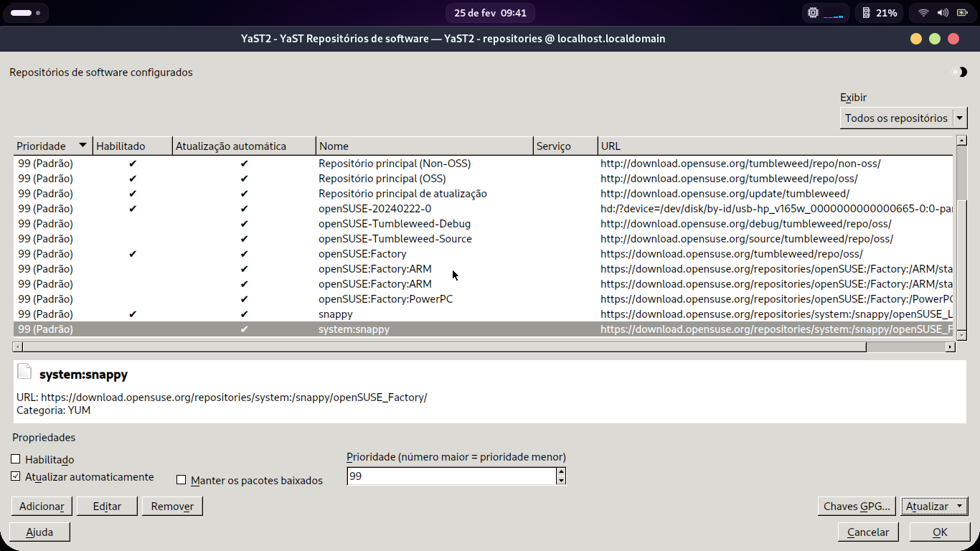Increase priority with the up stepper arrow
The width and height of the screenshot is (980, 551).
pyautogui.click(x=561, y=471)
